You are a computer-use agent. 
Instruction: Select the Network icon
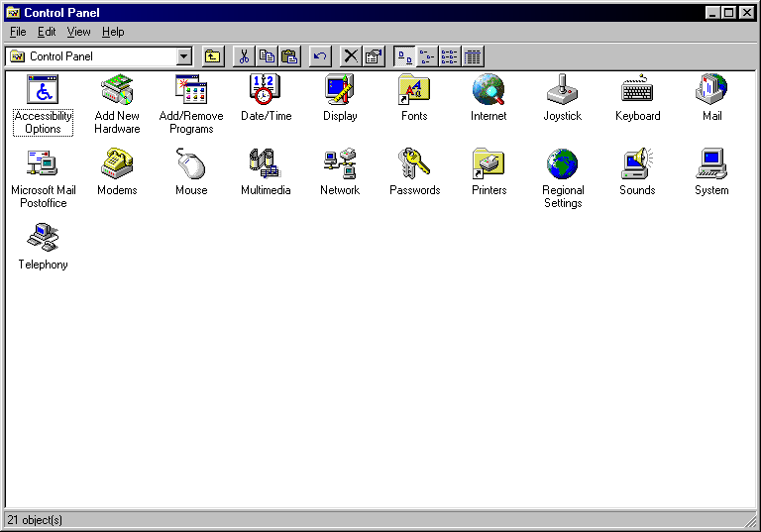(340, 163)
